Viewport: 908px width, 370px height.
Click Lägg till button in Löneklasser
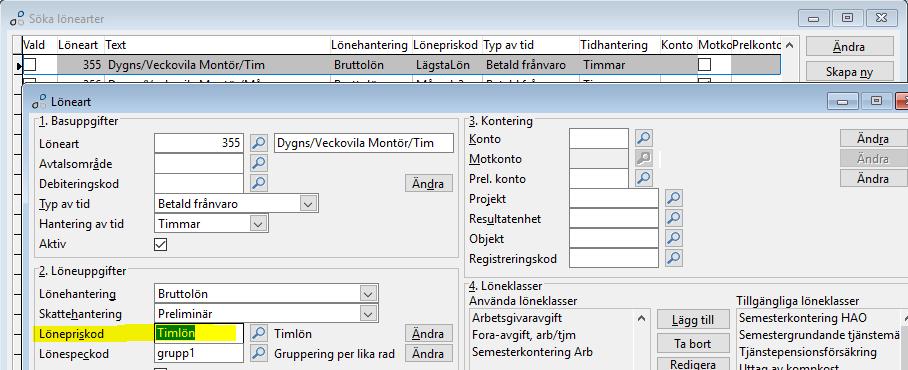tap(693, 320)
